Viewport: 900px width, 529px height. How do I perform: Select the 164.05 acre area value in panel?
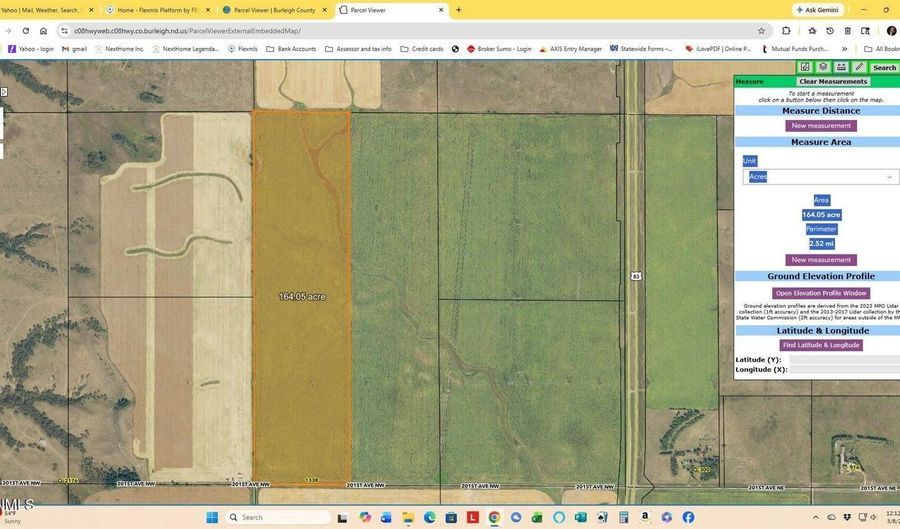coord(821,215)
